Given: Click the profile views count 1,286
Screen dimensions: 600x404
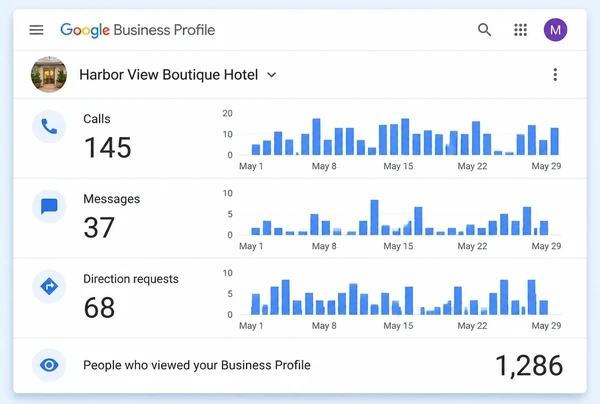Looking at the screenshot, I should 529,365.
